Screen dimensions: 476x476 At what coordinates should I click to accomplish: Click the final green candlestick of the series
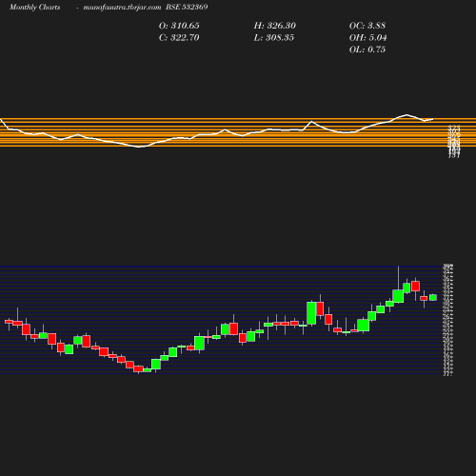coord(433,297)
